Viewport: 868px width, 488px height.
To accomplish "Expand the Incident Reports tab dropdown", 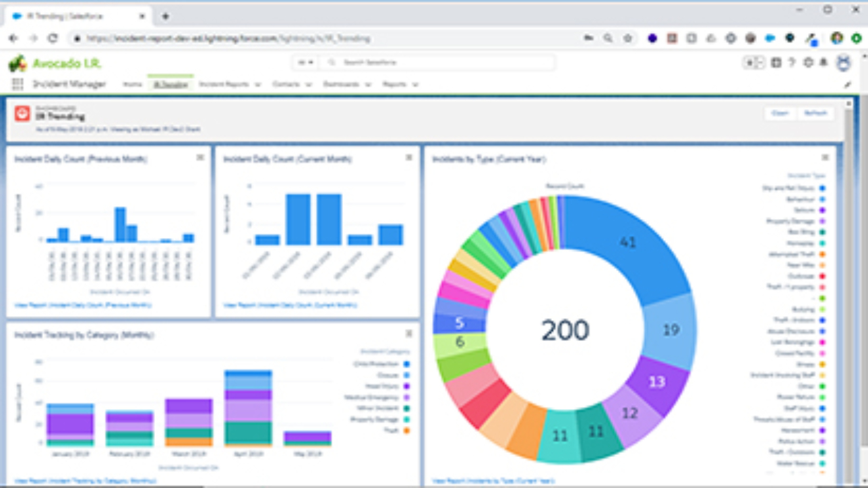I will (257, 85).
